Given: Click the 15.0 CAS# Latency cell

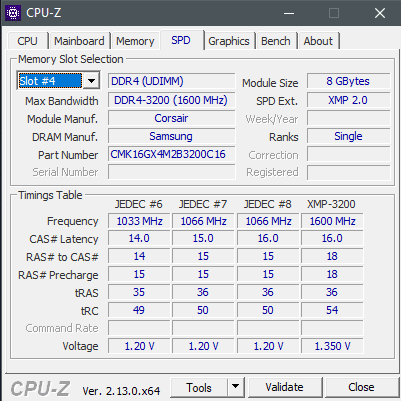Looking at the screenshot, I should point(203,238).
